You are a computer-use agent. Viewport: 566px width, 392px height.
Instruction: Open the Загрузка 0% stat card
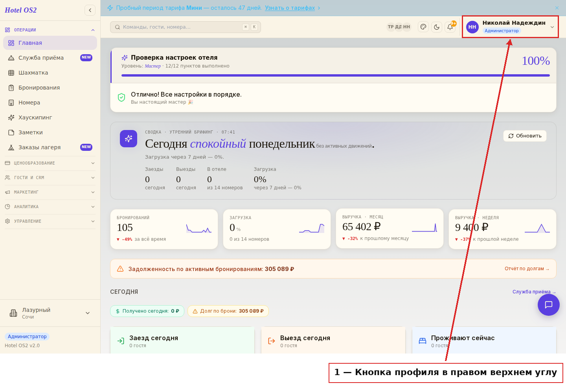pyautogui.click(x=277, y=229)
